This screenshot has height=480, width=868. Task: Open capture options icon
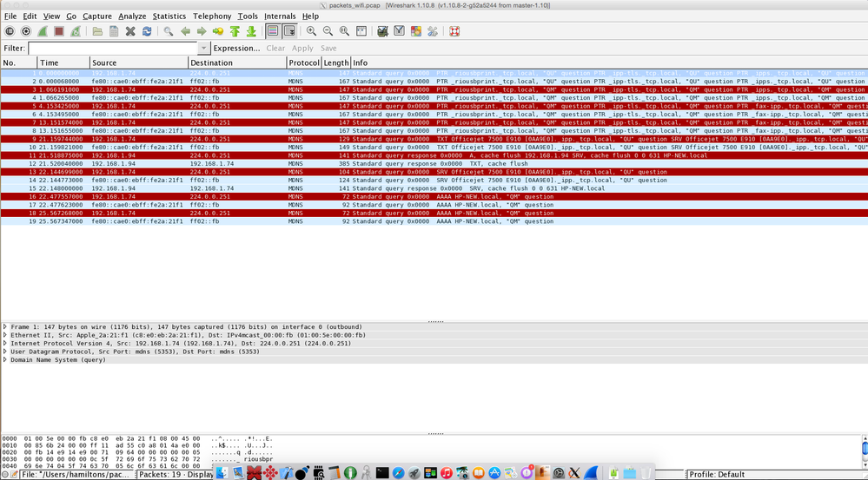[x=26, y=31]
